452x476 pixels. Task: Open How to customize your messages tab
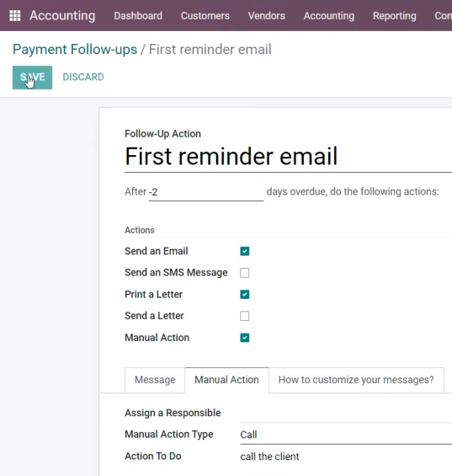[x=356, y=380]
